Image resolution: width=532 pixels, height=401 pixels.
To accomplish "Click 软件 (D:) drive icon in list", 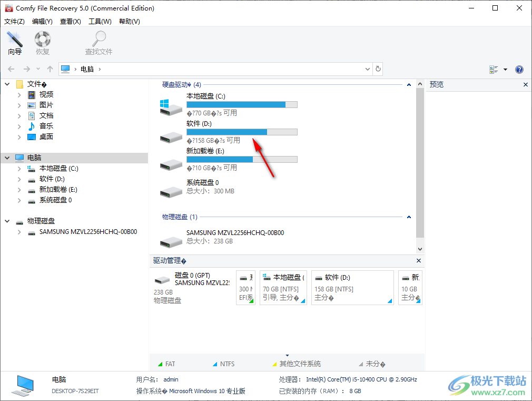I will [x=171, y=137].
